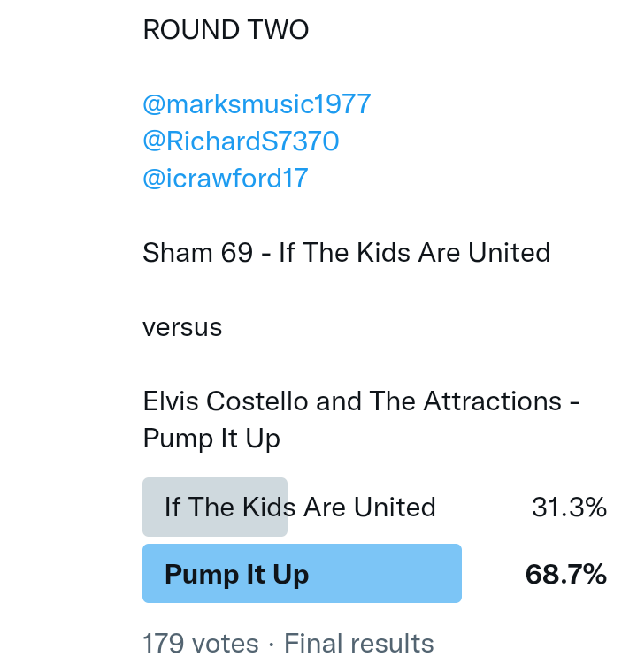Click the "Final results" status text

click(358, 644)
